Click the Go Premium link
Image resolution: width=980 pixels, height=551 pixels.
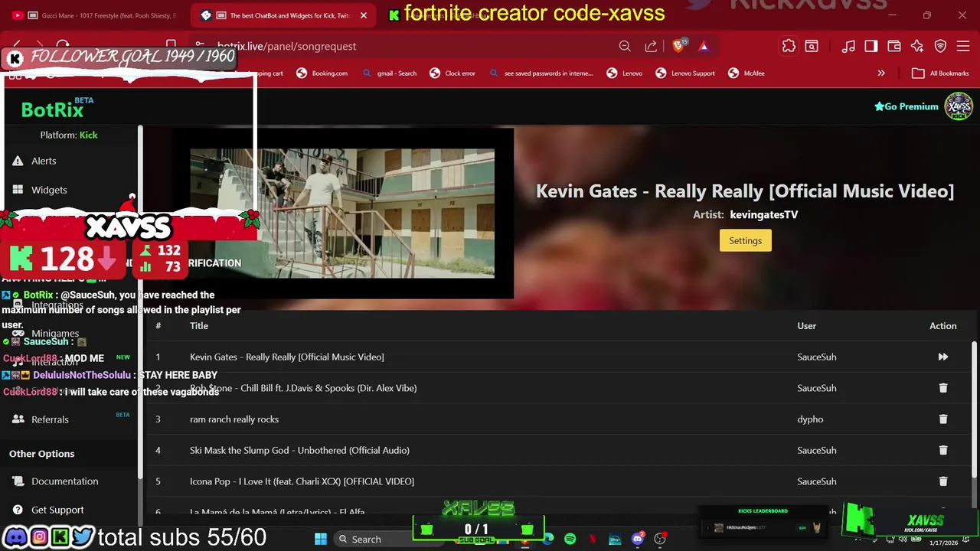tap(906, 106)
